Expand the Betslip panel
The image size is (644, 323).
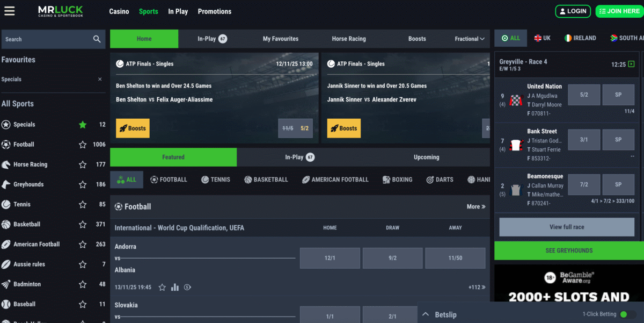coord(426,314)
